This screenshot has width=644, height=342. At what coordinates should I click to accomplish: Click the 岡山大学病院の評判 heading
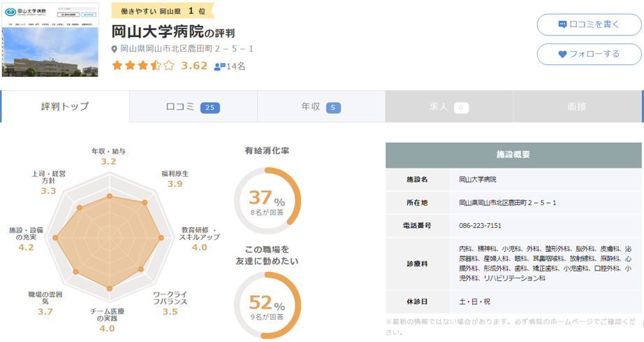(x=173, y=31)
